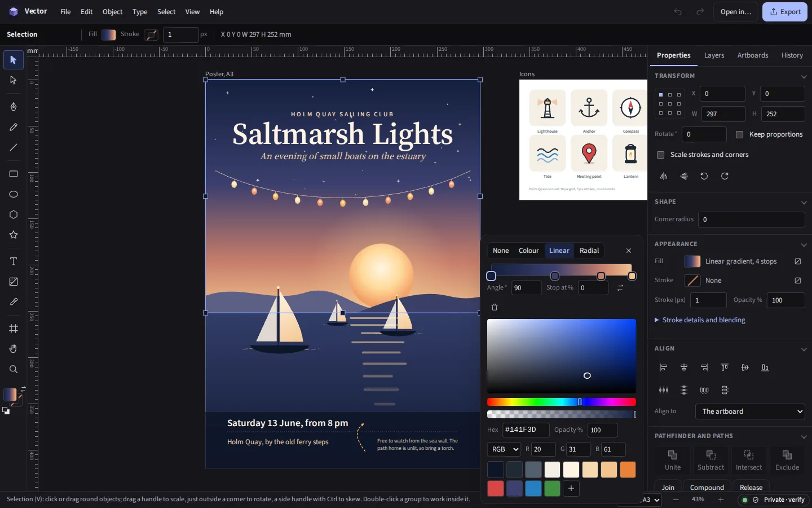Align right edges icon
The height and width of the screenshot is (508, 812).
[704, 367]
